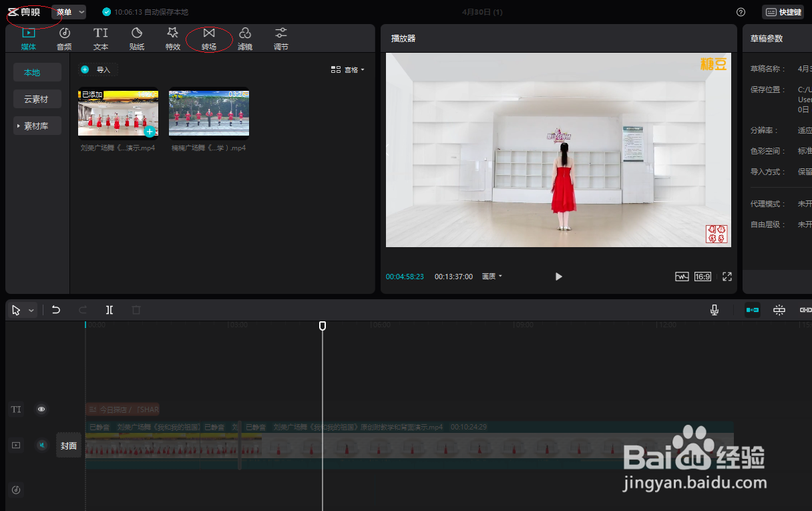812x511 pixels.
Task: Click total duration 00:13:37:00
Action: (x=453, y=277)
